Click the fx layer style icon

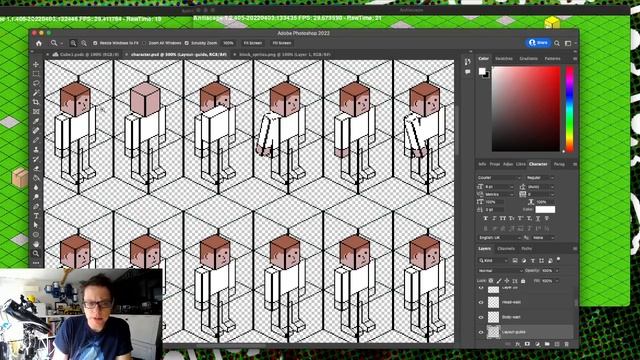pos(518,344)
